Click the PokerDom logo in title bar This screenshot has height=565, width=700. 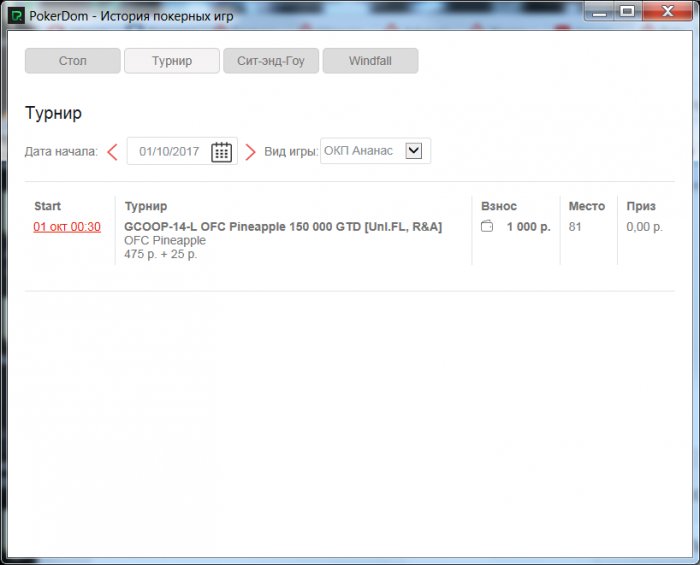coord(17,16)
